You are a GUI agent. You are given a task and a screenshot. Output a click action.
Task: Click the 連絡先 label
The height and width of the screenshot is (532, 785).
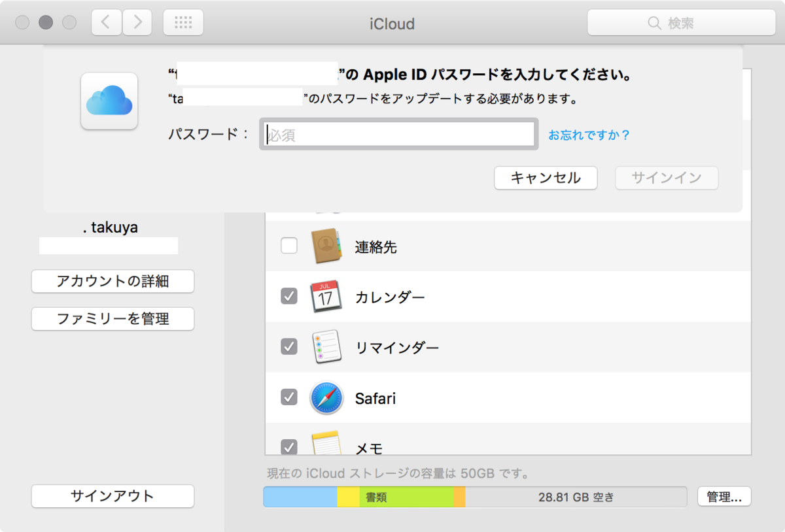(376, 247)
